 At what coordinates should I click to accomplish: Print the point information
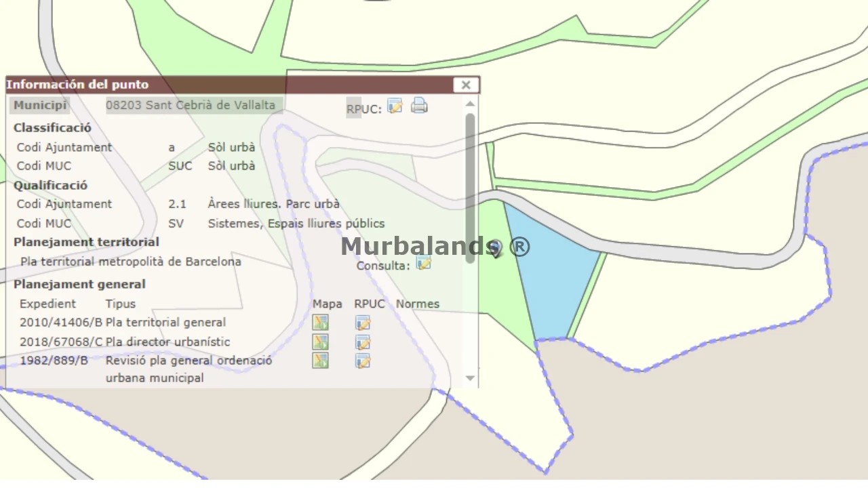pyautogui.click(x=419, y=106)
